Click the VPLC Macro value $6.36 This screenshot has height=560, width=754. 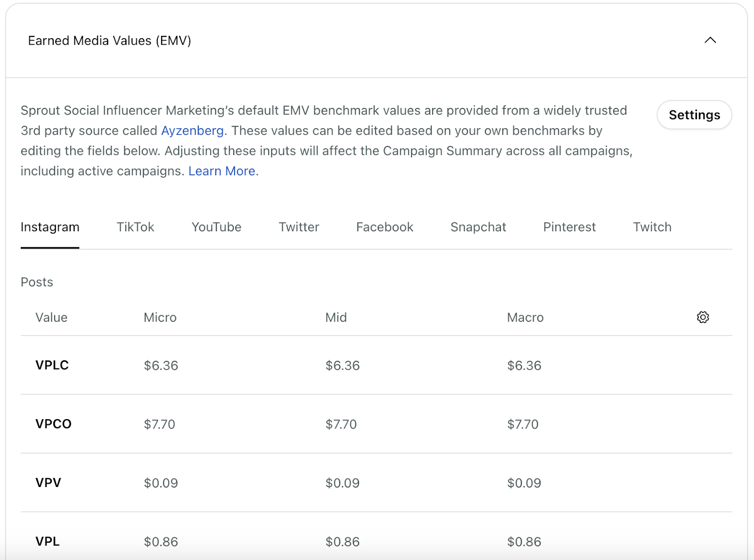tap(524, 365)
